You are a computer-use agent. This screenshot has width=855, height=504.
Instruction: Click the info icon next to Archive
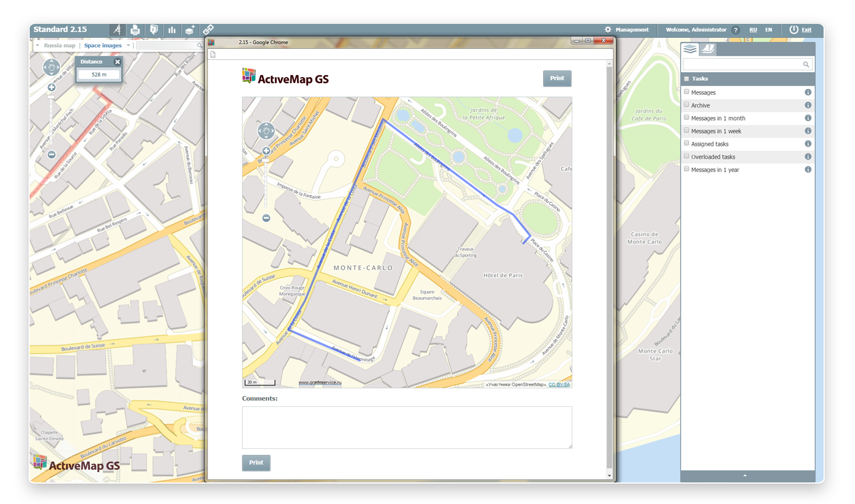click(808, 105)
